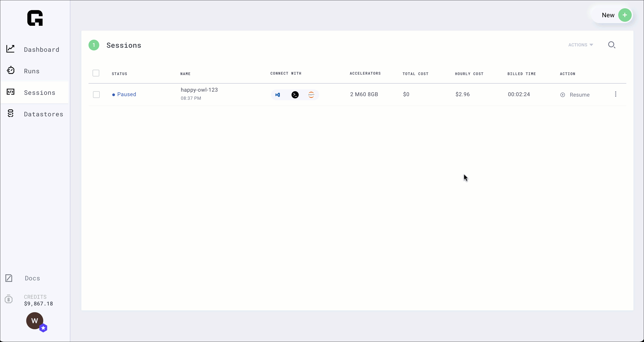Open the sessions search magnifier
Screen dimensions: 644x342
pyautogui.click(x=612, y=45)
